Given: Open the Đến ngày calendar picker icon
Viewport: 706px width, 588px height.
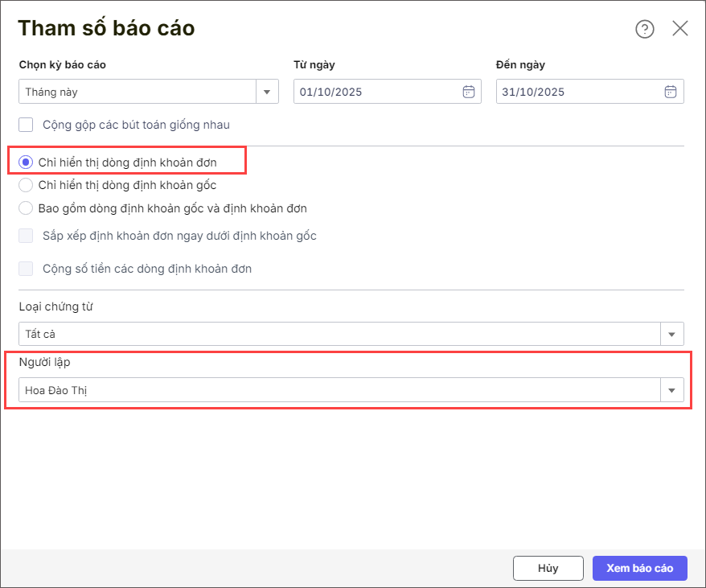Looking at the screenshot, I should (x=671, y=92).
